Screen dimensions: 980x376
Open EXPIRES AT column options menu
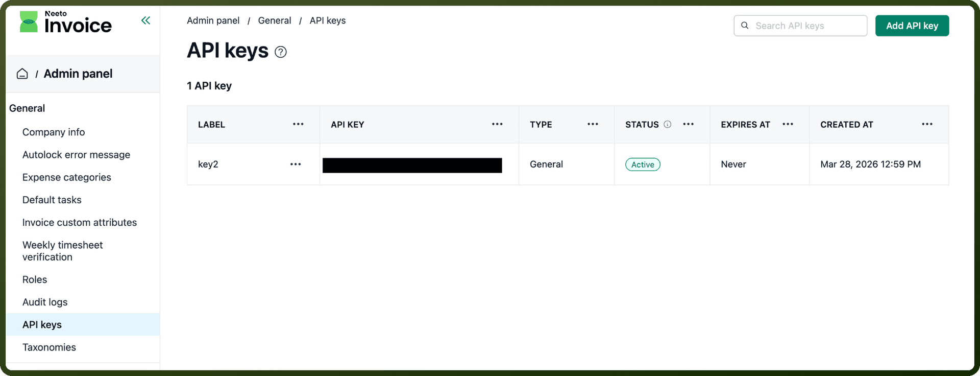click(x=788, y=124)
